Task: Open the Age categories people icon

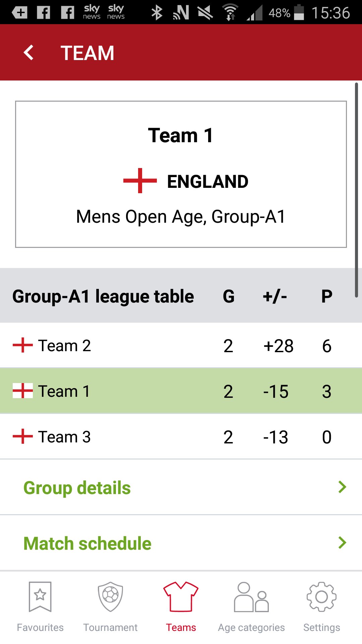Action: [251, 597]
